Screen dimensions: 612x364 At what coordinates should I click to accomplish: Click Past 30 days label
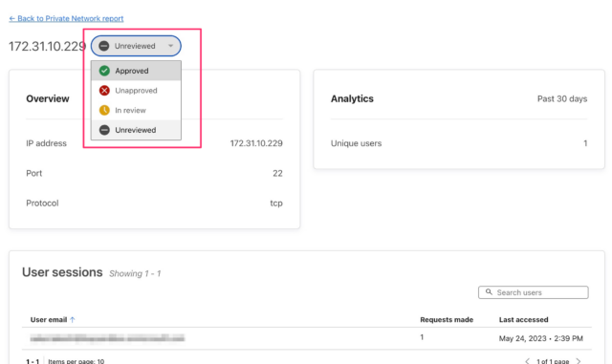(562, 98)
